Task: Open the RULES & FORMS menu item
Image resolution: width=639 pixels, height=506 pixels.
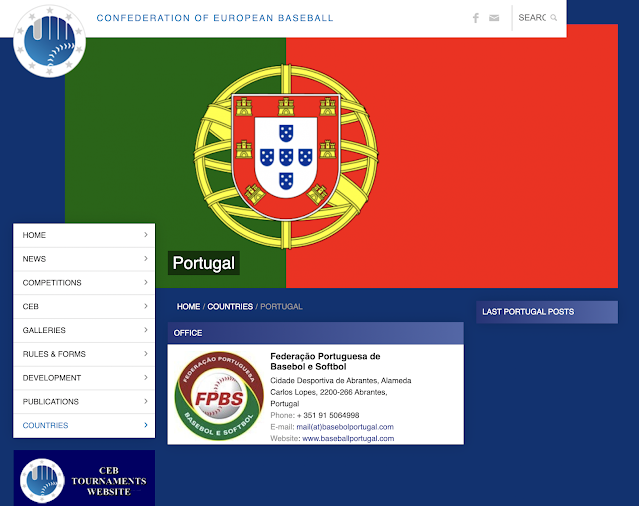Action: pyautogui.click(x=84, y=354)
